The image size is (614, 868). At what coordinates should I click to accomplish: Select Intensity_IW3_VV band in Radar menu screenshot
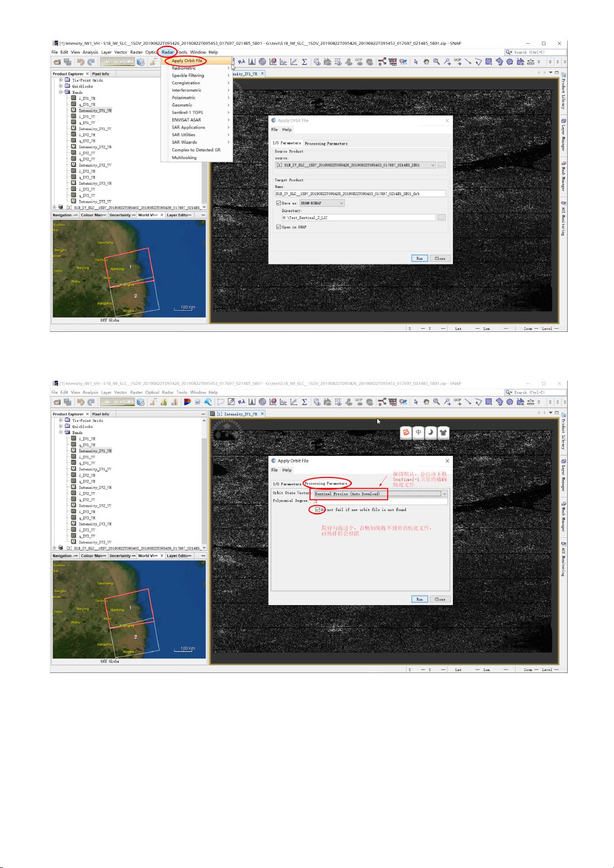[95, 202]
